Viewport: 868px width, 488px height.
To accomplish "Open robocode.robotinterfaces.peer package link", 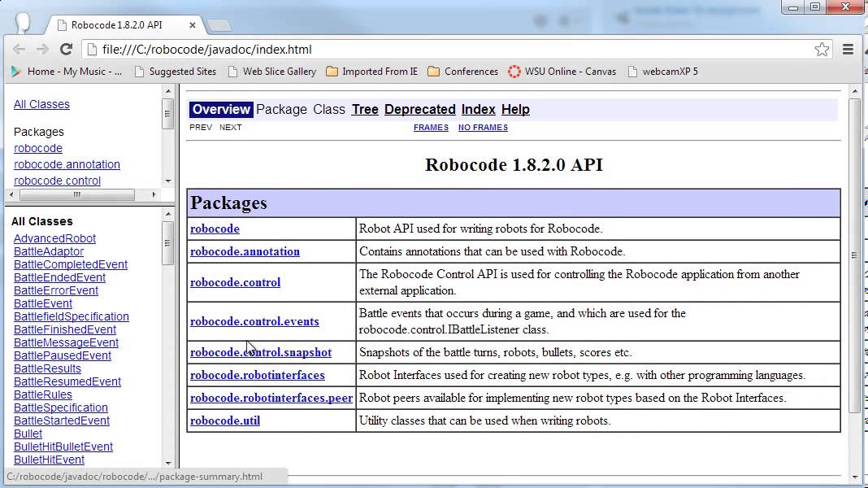I will point(271,398).
